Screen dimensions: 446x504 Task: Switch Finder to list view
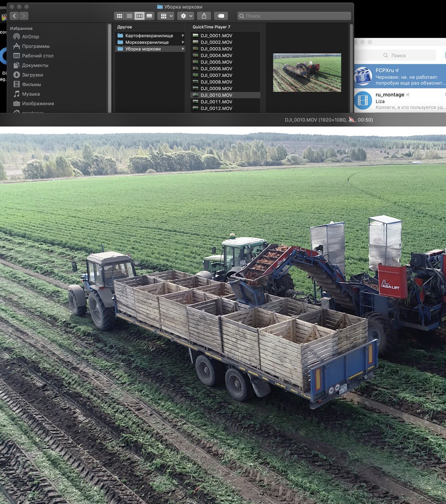tap(129, 16)
